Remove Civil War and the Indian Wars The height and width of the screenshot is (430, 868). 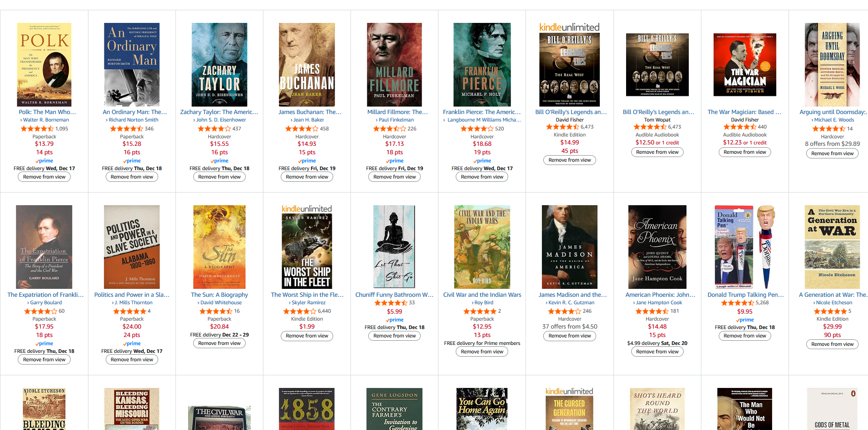click(482, 351)
